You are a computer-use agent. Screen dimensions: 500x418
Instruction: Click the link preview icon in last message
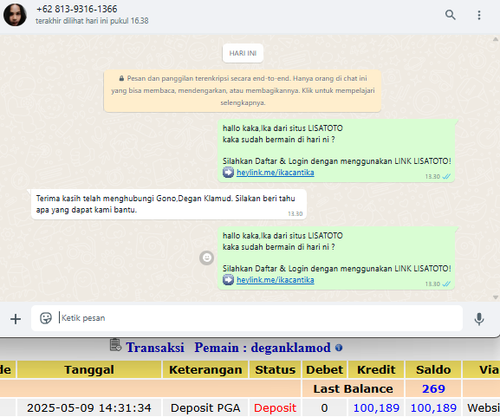(228, 280)
